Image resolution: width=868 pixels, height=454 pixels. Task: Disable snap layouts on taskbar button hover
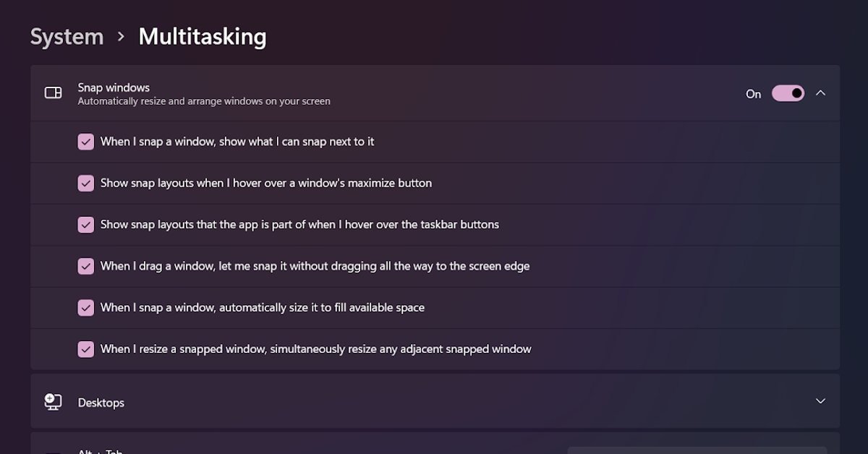click(x=86, y=225)
